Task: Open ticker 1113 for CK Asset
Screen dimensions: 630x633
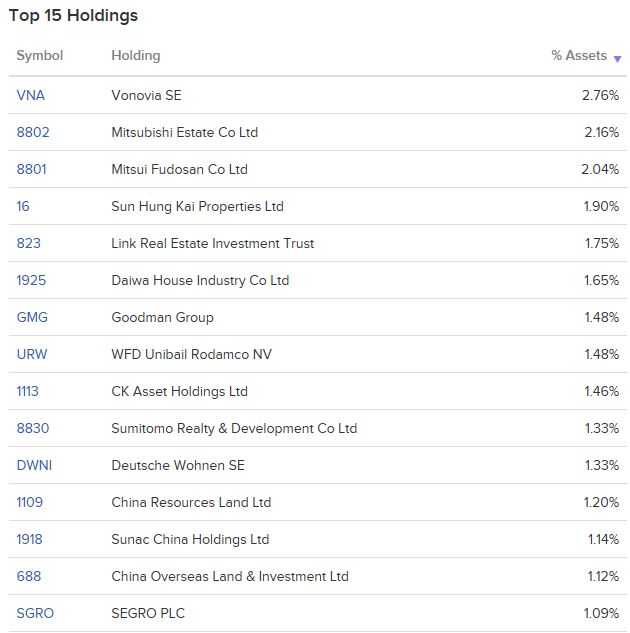Action: [x=27, y=391]
